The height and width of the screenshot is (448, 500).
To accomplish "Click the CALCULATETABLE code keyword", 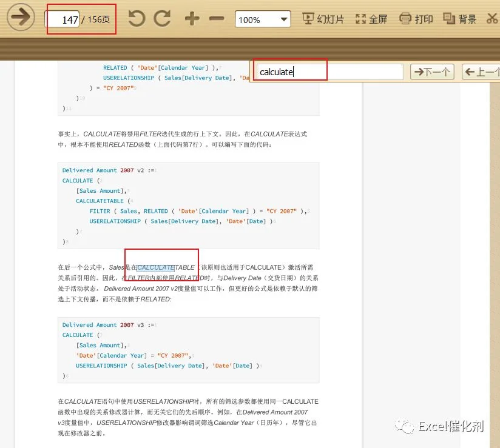I will tap(100, 201).
